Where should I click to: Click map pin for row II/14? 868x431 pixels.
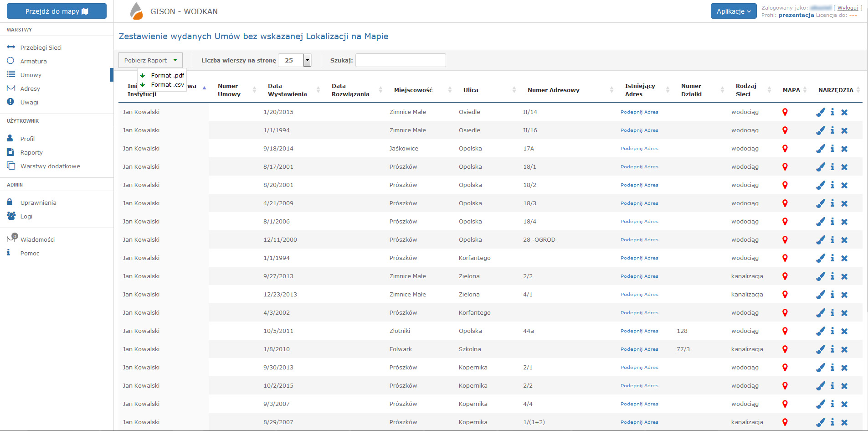785,112
